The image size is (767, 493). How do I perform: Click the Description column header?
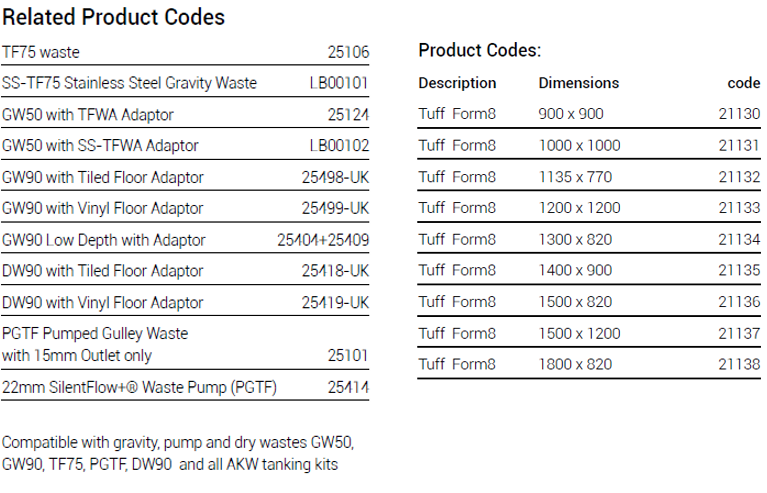[x=457, y=83]
